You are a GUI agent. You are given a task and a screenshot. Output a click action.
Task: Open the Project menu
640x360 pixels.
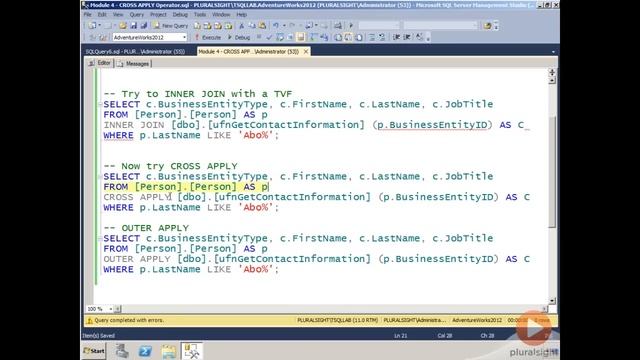coord(158,15)
